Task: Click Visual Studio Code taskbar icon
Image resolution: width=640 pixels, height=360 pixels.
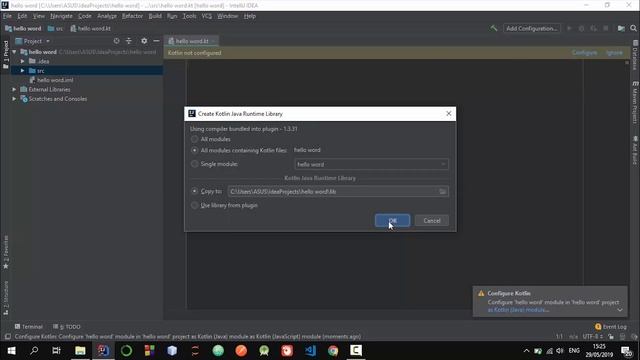Action: click(310, 351)
